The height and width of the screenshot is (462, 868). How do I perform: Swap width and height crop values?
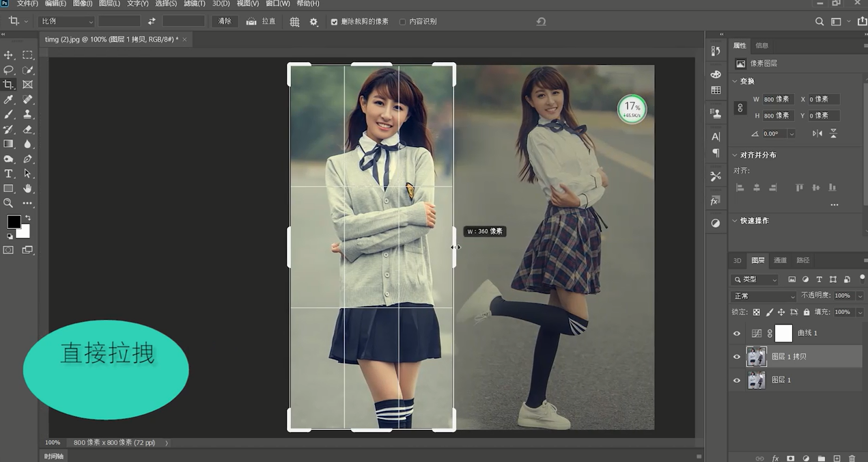tap(151, 22)
